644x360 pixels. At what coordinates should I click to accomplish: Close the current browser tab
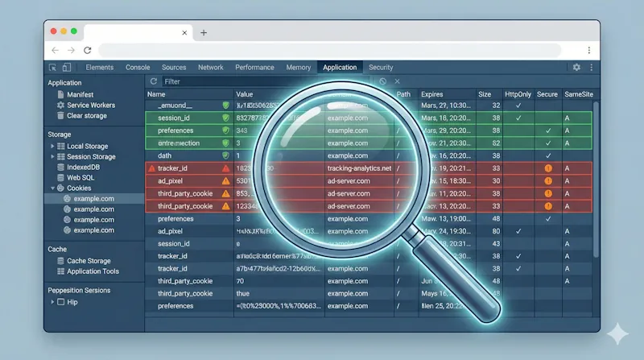[x=184, y=32]
